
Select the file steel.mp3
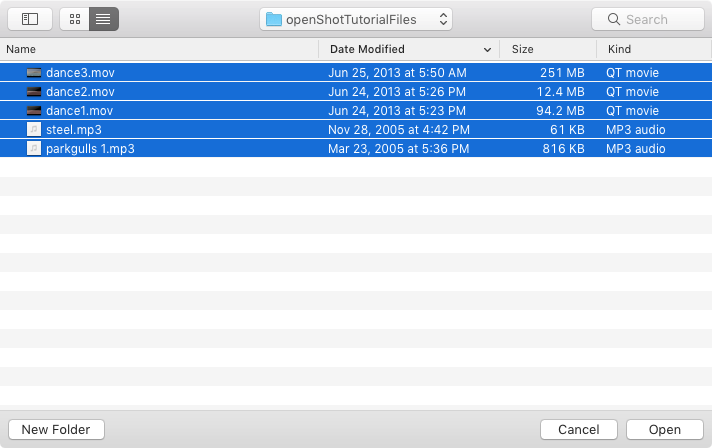74,130
